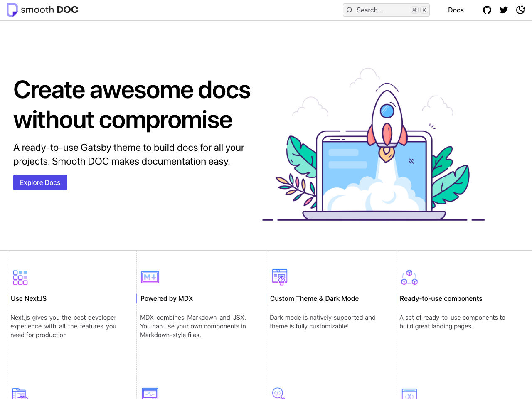Select the Use NextJS heading
Screen dimensions: 532x399
tap(29, 298)
